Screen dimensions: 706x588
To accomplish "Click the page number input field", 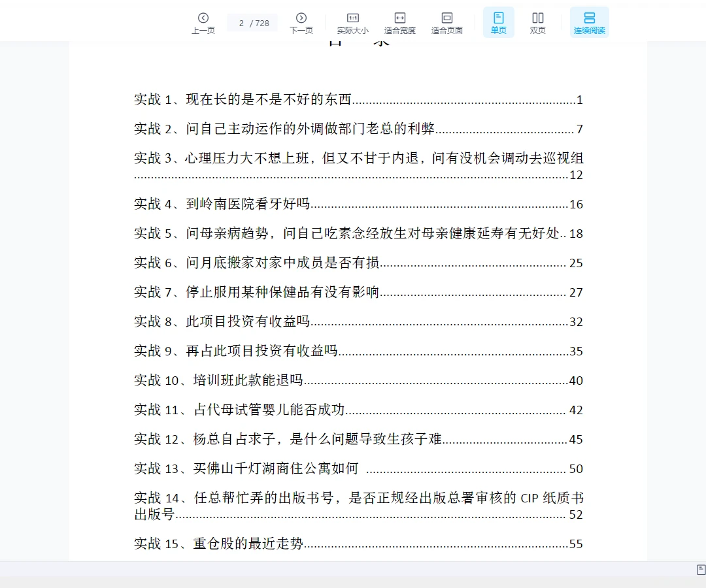I will coord(242,23).
